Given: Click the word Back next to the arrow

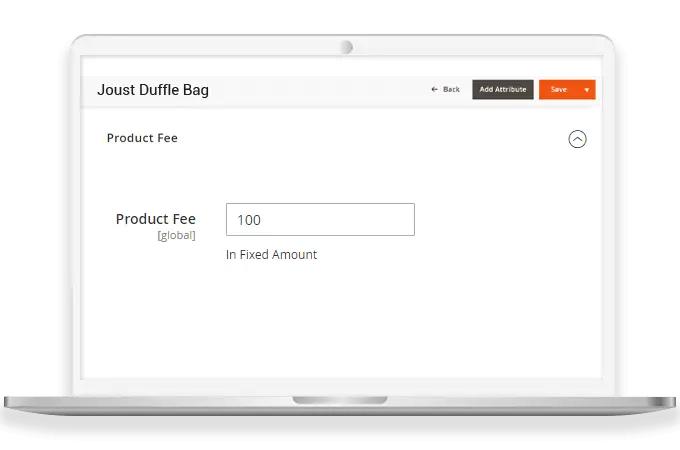Looking at the screenshot, I should click(x=451, y=90).
